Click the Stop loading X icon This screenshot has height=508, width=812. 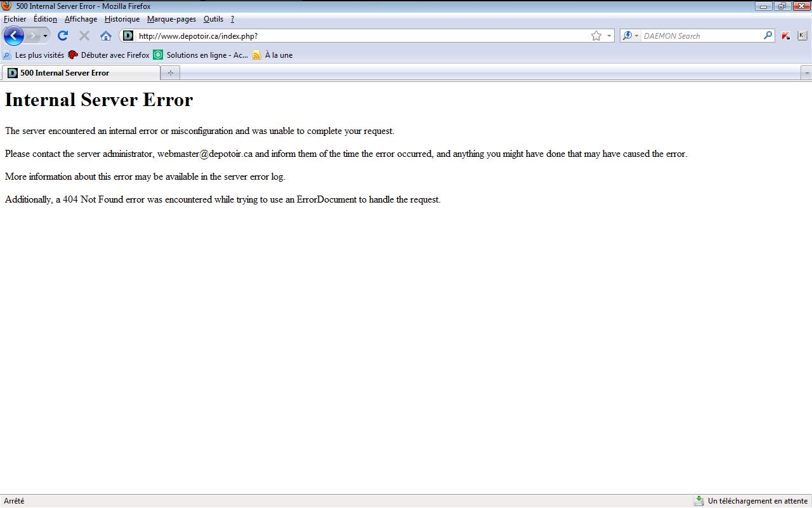84,36
